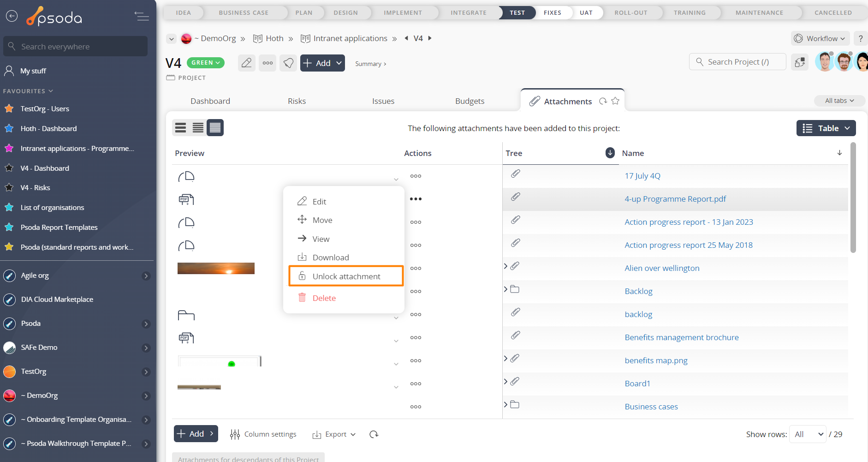Click the Psoda logo
Image resolution: width=868 pixels, height=462 pixels.
click(x=54, y=17)
